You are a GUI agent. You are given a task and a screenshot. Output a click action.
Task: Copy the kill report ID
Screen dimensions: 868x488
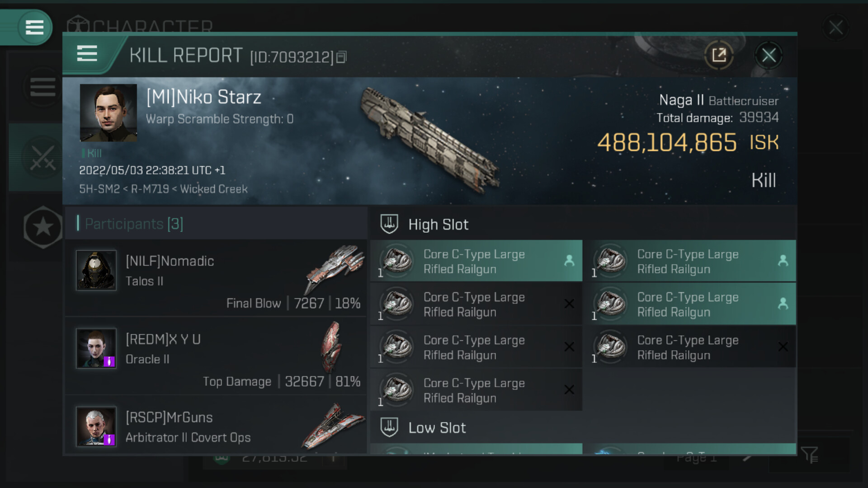click(342, 57)
